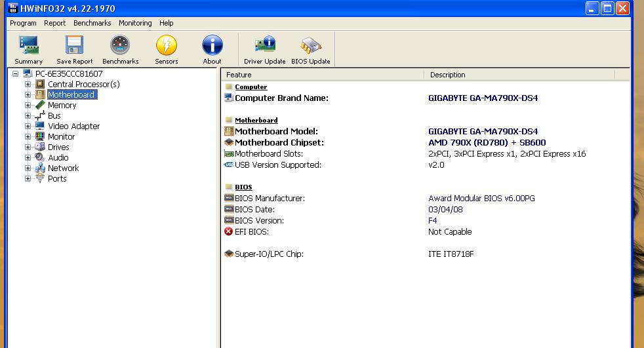Click the Motherboard tree icon
Screen dimensions: 644x348
tap(40, 95)
